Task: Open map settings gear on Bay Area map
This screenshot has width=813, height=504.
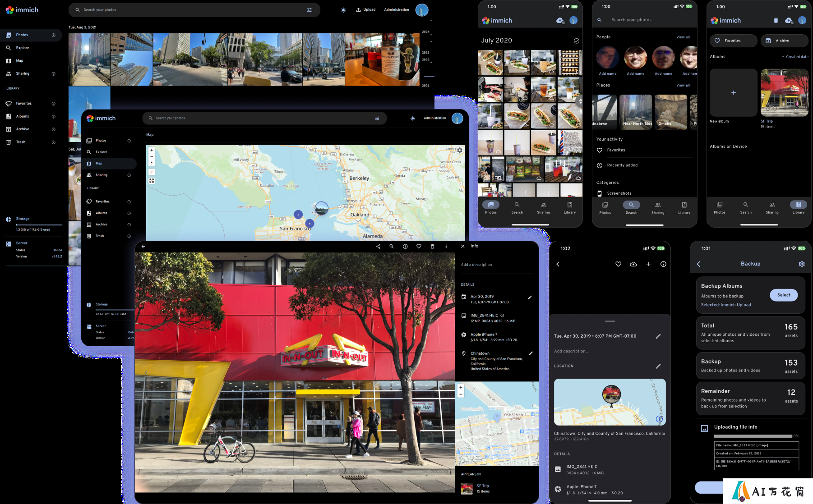Action: click(x=460, y=150)
